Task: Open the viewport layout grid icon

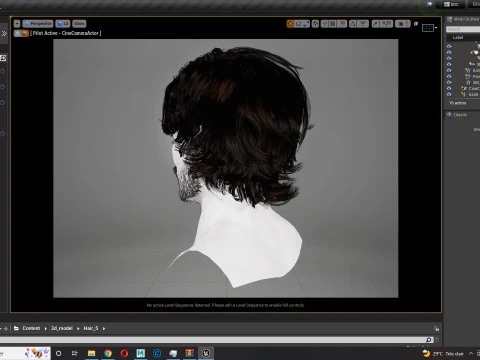Action: pos(428,28)
